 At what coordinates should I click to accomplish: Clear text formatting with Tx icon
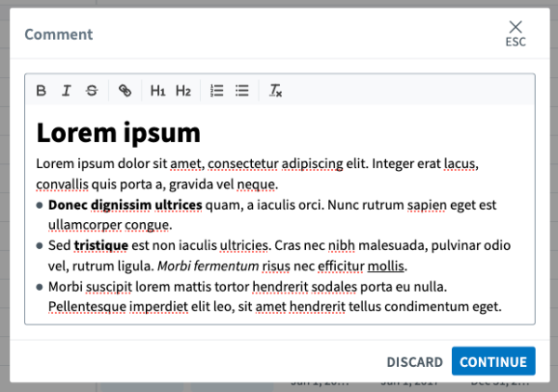[275, 91]
